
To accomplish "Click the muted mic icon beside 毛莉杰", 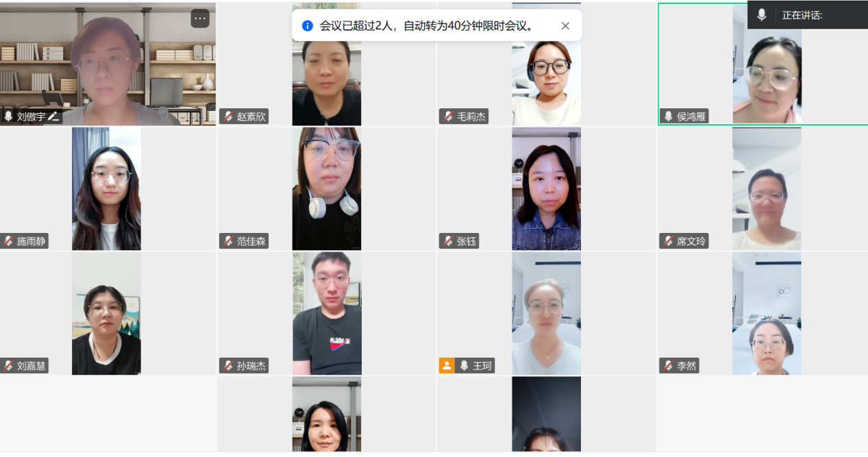I will 448,116.
